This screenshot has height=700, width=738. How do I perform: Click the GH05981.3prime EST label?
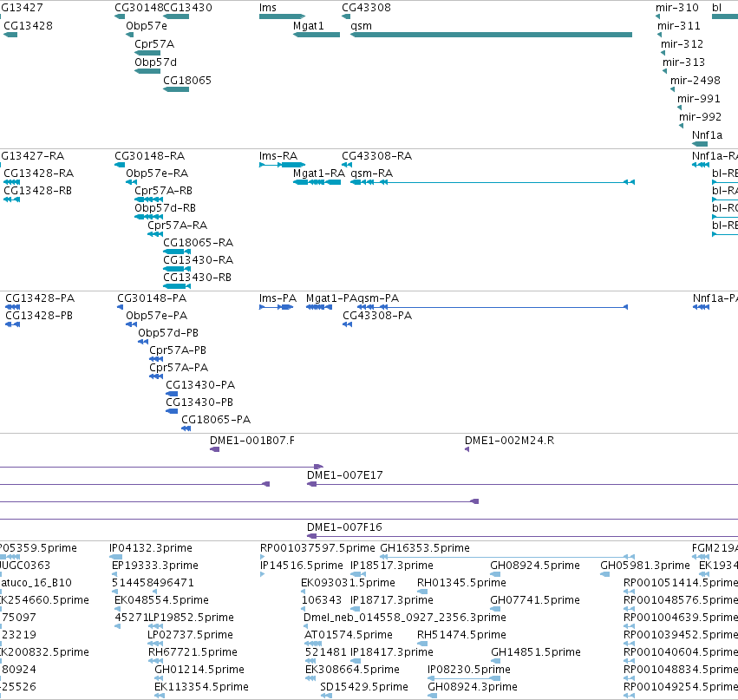click(645, 566)
